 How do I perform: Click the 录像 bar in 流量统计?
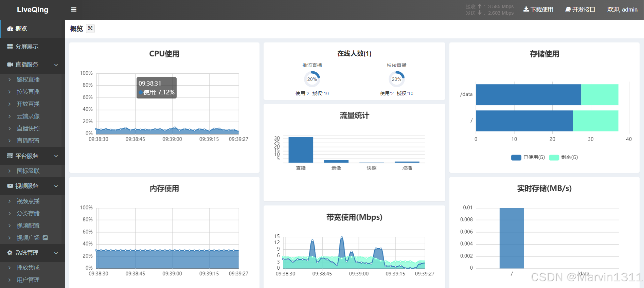pos(336,161)
